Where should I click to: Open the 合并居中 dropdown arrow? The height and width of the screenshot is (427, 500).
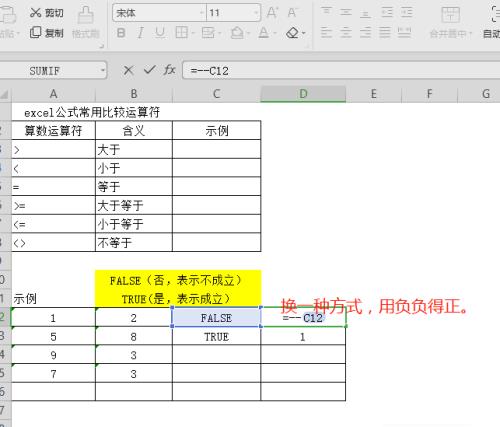coord(471,34)
